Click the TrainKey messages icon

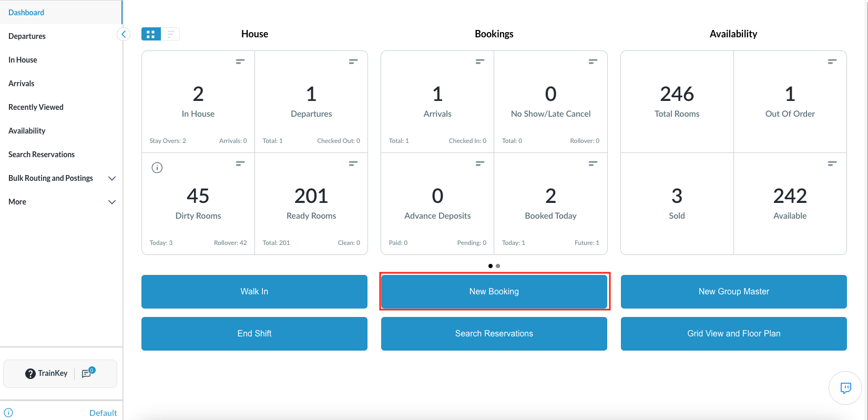[x=87, y=373]
